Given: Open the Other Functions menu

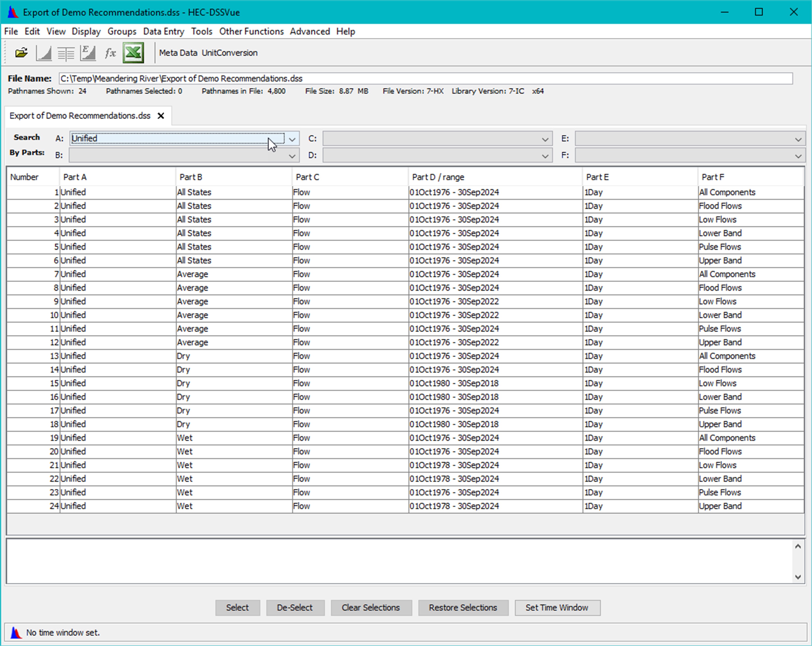Looking at the screenshot, I should [x=251, y=31].
